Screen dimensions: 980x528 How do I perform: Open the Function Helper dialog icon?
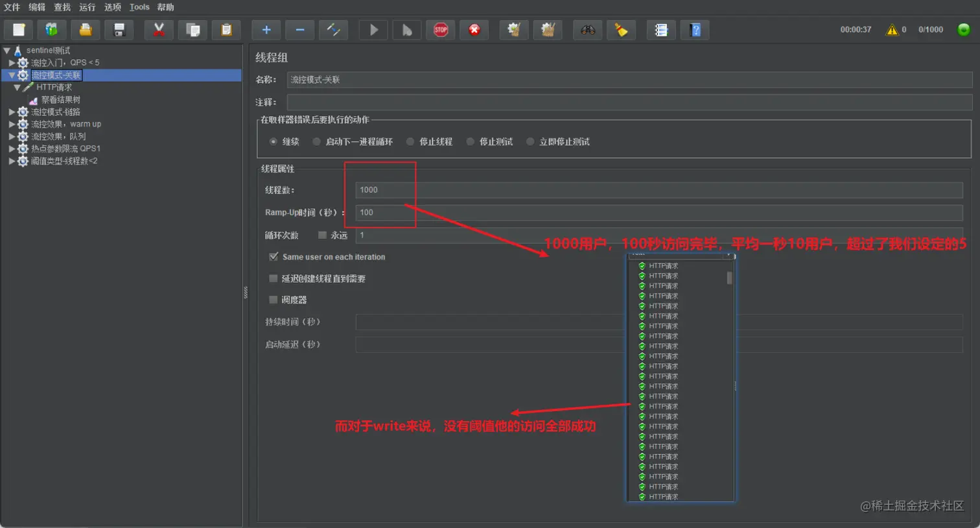661,30
